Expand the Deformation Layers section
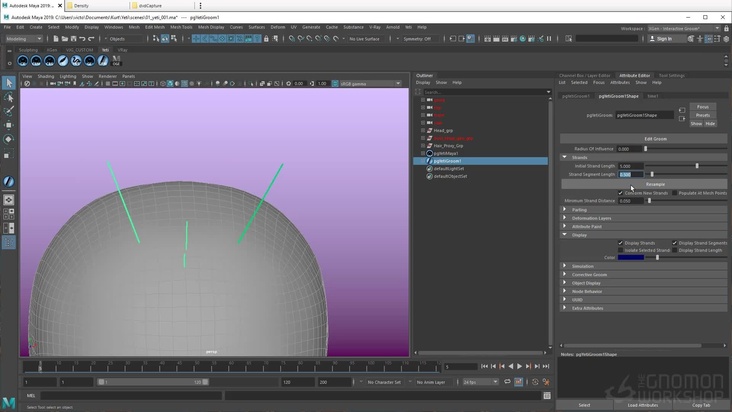The image size is (732, 412). [591, 218]
